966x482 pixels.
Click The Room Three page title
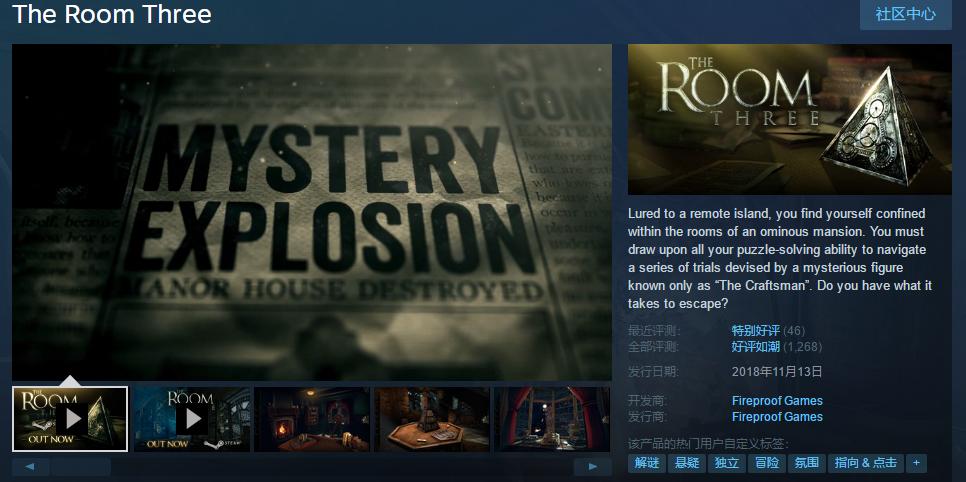click(x=112, y=14)
